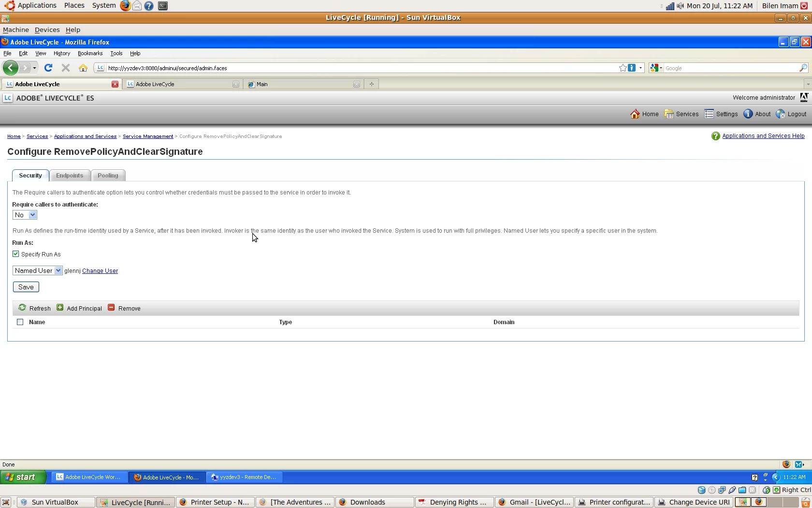Screen dimensions: 812x508
Task: Click Adobe logo near Welcome administrator
Action: pyautogui.click(x=804, y=98)
